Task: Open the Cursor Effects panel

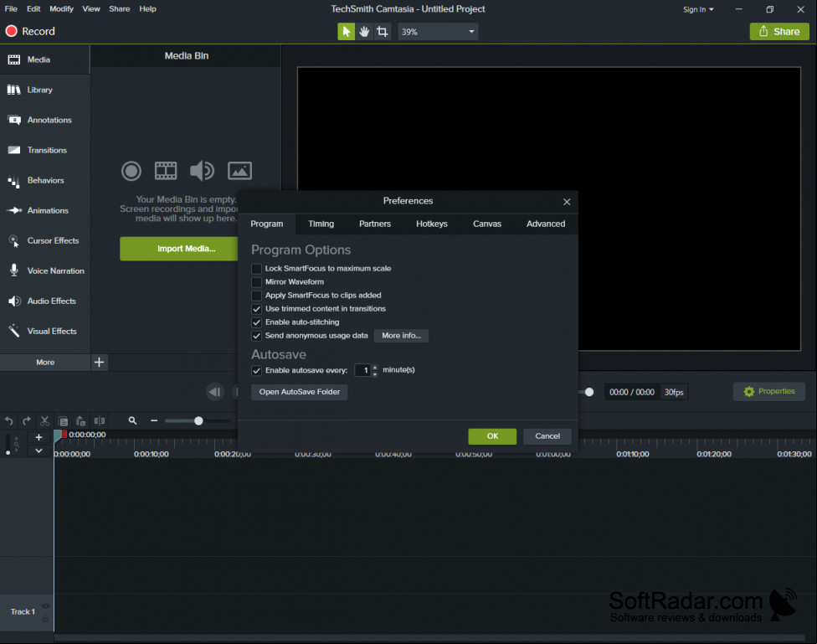Action: coord(45,241)
